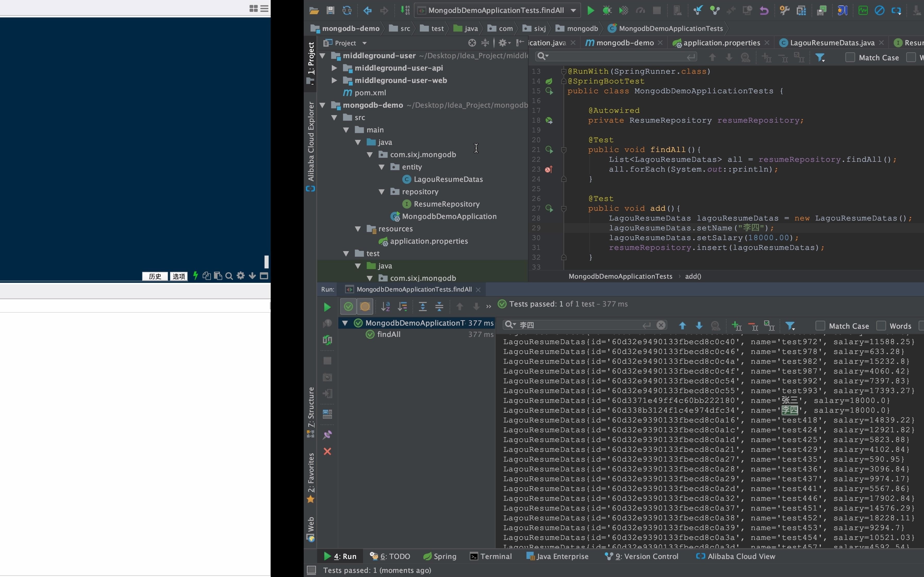Click the Save All floppy disk icon
Image resolution: width=924 pixels, height=577 pixels.
click(x=330, y=10)
